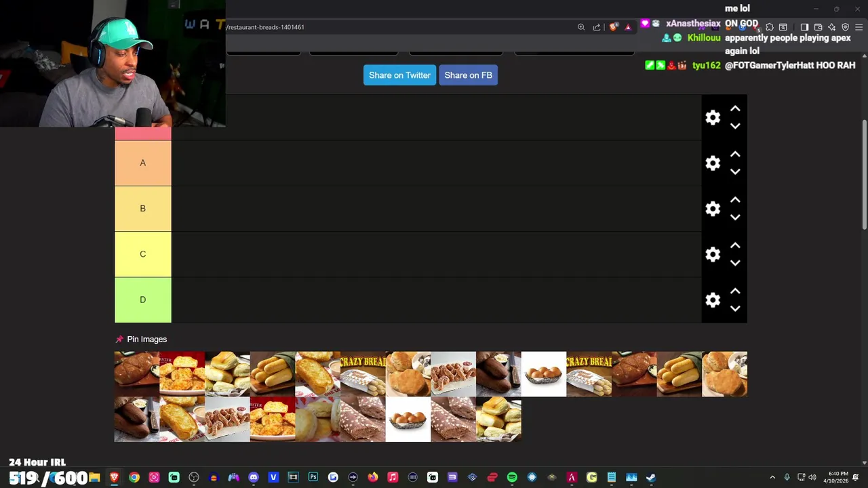Open the browser extensions puzzle icon
Screen dimensions: 868x488
point(770,27)
